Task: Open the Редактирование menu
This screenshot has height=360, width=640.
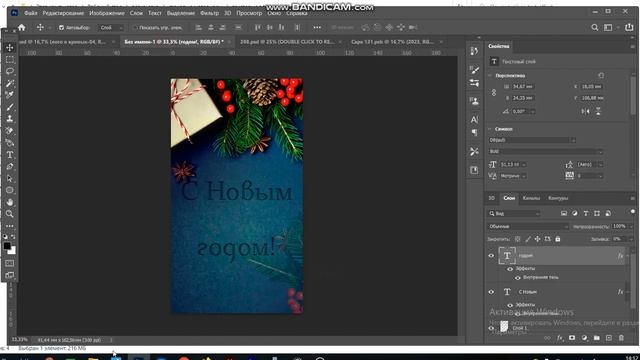Action: tap(63, 13)
